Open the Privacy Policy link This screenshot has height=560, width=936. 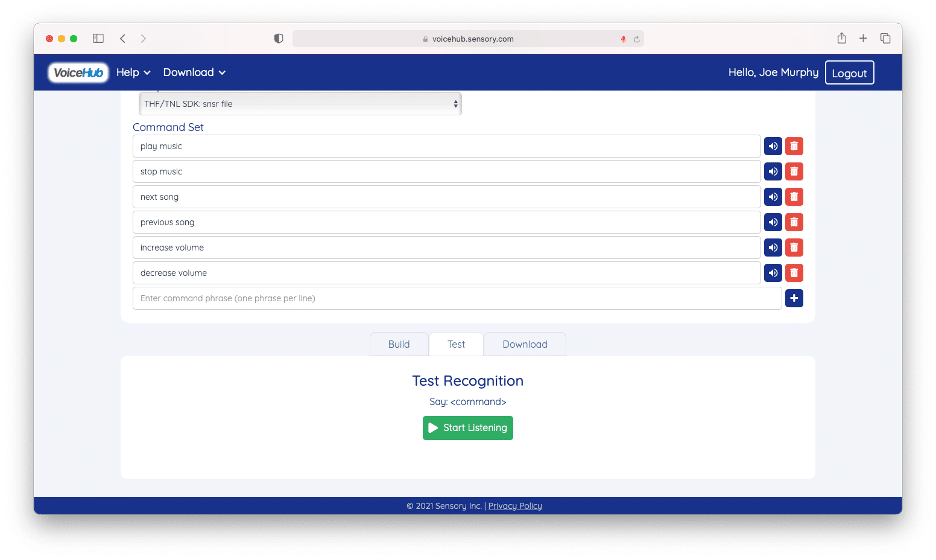[515, 506]
